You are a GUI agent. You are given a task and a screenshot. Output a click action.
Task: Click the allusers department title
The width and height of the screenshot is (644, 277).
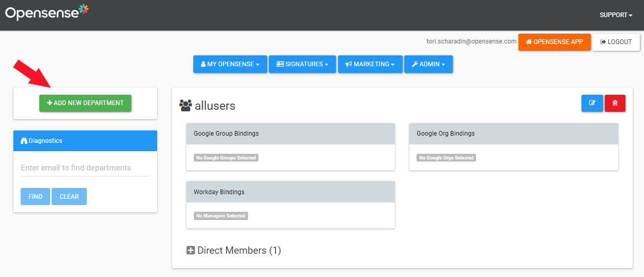pyautogui.click(x=215, y=106)
